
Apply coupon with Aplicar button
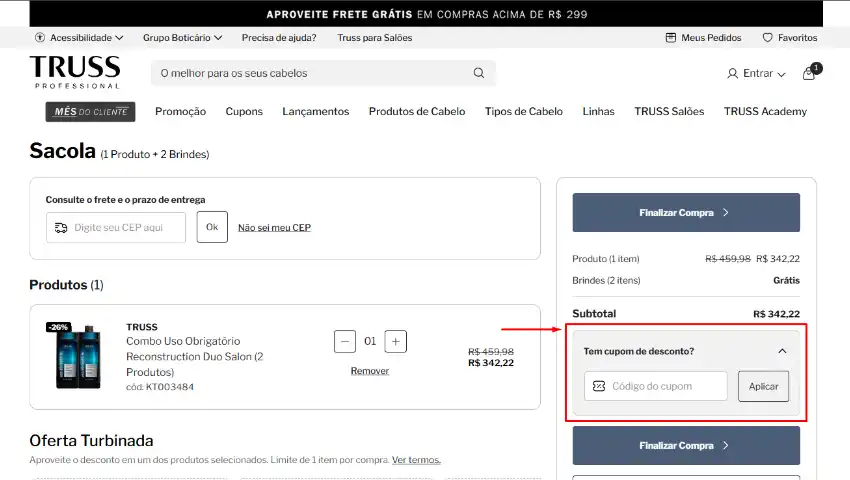763,386
